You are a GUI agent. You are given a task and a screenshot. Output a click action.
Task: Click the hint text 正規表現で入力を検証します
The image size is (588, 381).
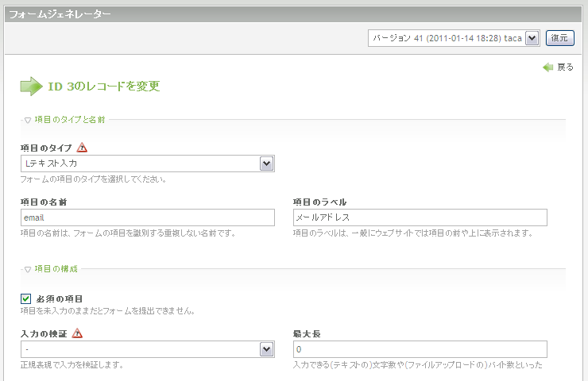(72, 364)
